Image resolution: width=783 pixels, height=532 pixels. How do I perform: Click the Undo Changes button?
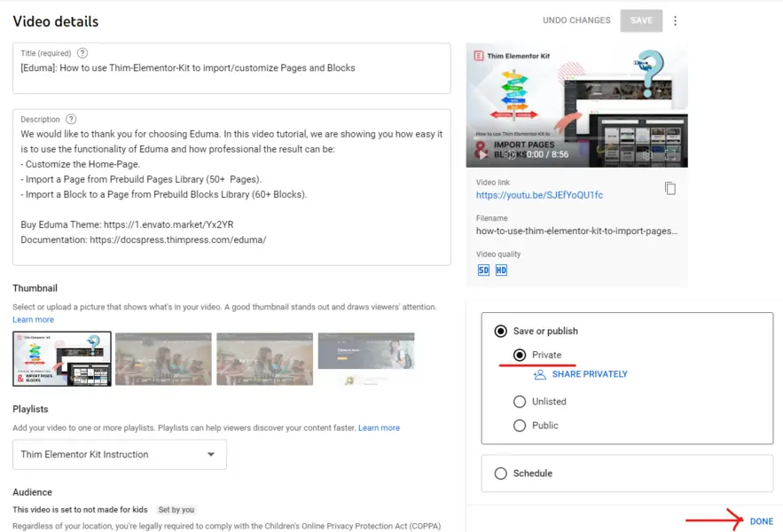tap(576, 20)
